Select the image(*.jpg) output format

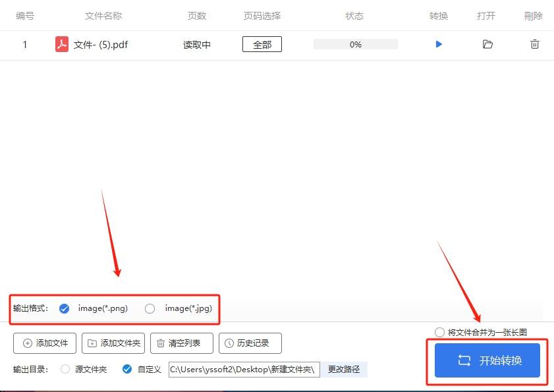tap(150, 308)
